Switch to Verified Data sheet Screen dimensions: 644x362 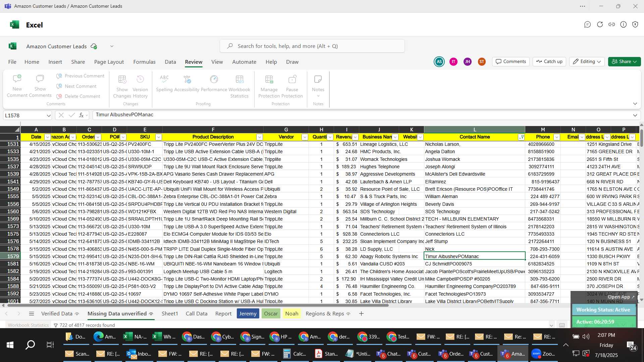pos(60,314)
